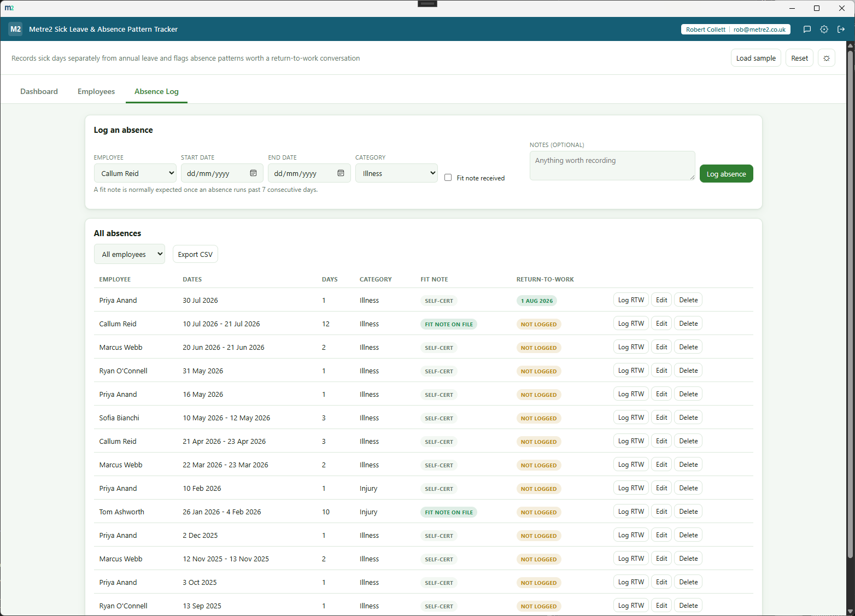Open the Employee dropdown showing Callum Reid
Image resolution: width=855 pixels, height=616 pixels.
pyautogui.click(x=135, y=173)
